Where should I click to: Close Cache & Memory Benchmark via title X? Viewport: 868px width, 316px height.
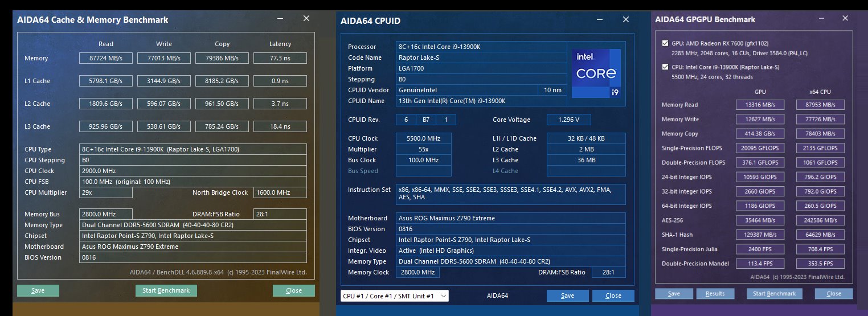click(x=306, y=19)
